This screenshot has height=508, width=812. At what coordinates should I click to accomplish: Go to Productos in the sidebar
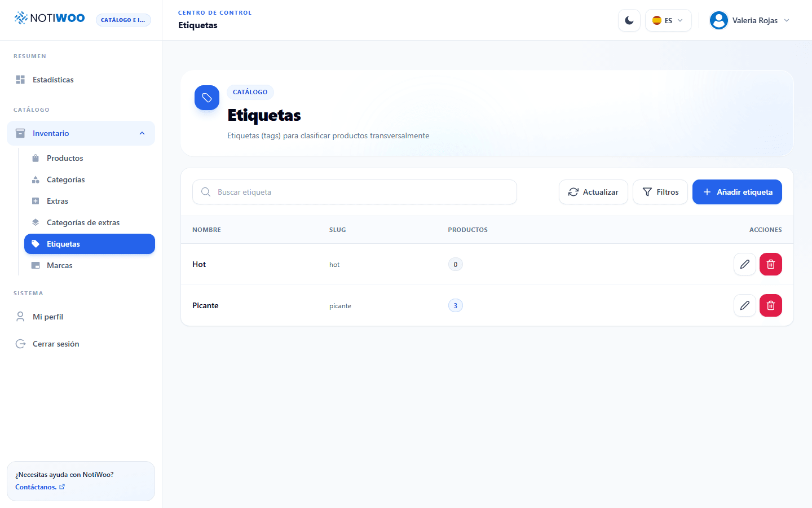pyautogui.click(x=90, y=158)
